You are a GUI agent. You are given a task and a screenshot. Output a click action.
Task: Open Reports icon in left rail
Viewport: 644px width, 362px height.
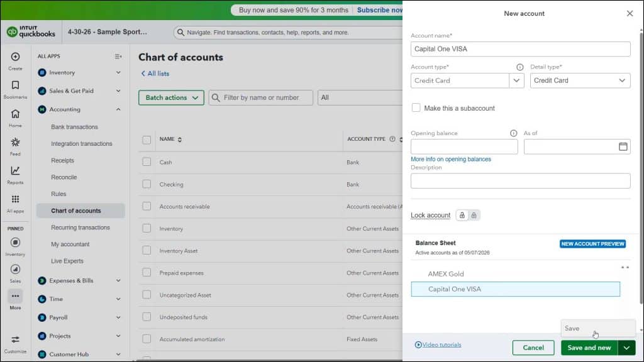click(15, 170)
